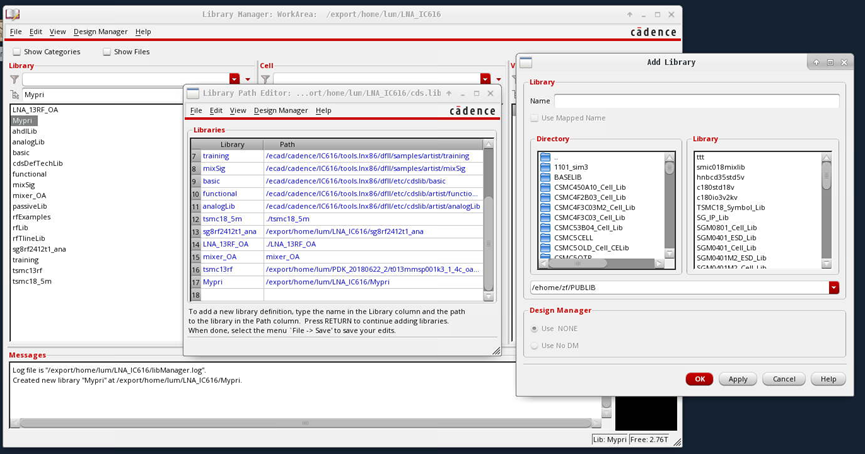Click the Directory list horizontal scrollbar
The image size is (865, 454).
602,264
